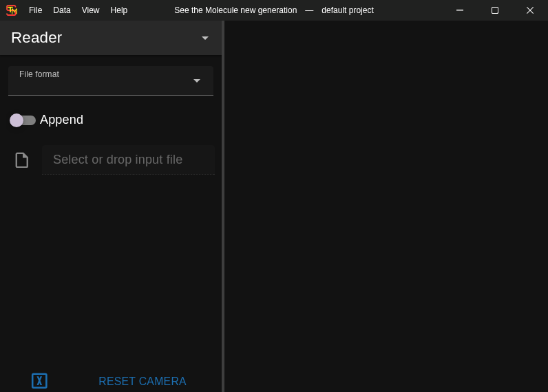This screenshot has height=392, width=548.
Task: Open the View menu
Action: [x=90, y=10]
